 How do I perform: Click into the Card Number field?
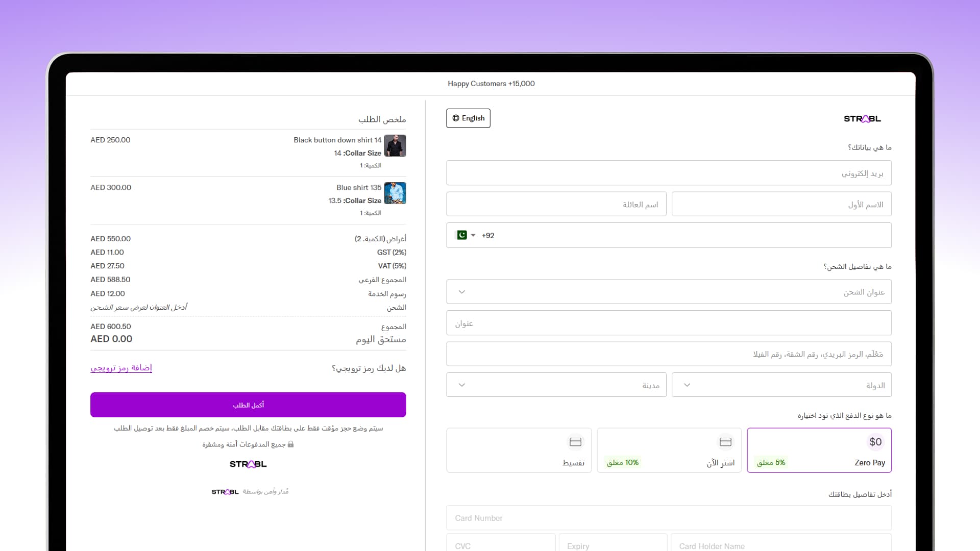[669, 518]
